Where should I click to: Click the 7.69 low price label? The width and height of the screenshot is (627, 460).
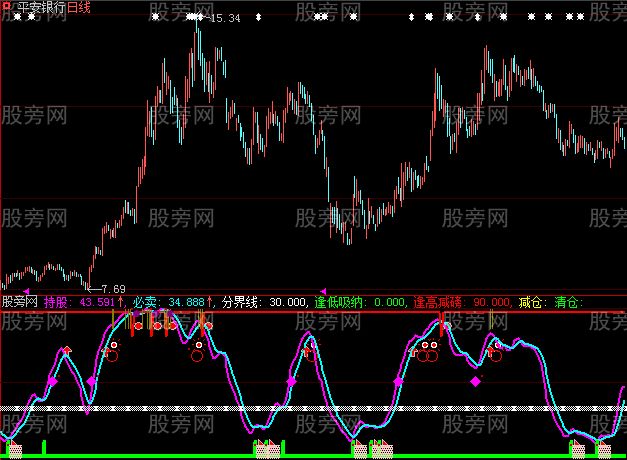pyautogui.click(x=112, y=288)
